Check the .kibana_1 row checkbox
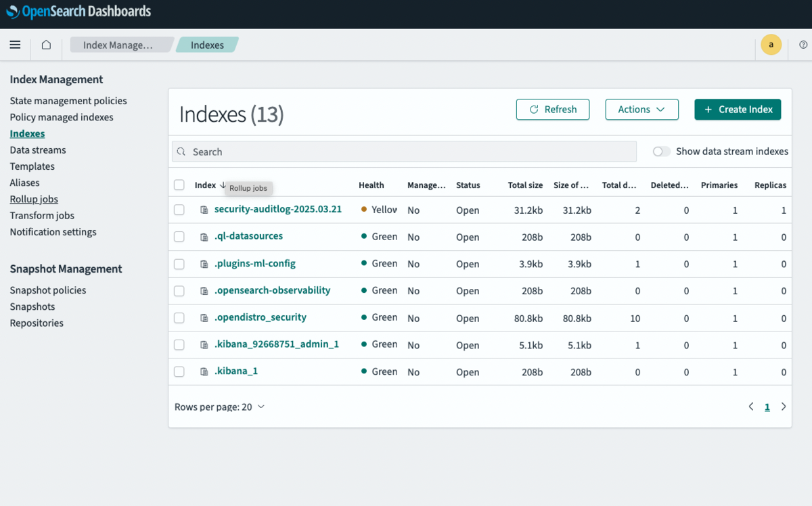Image resolution: width=812 pixels, height=506 pixels. (179, 371)
